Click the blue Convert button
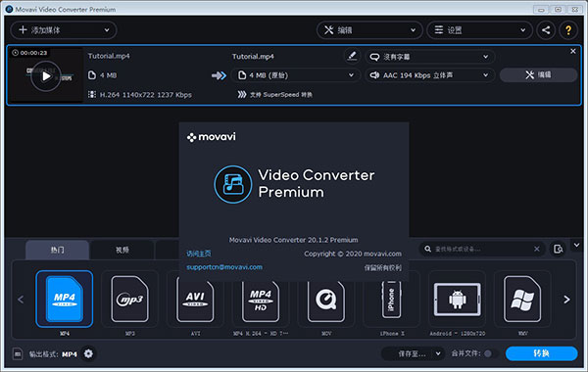The height and width of the screenshot is (372, 588). 541,353
